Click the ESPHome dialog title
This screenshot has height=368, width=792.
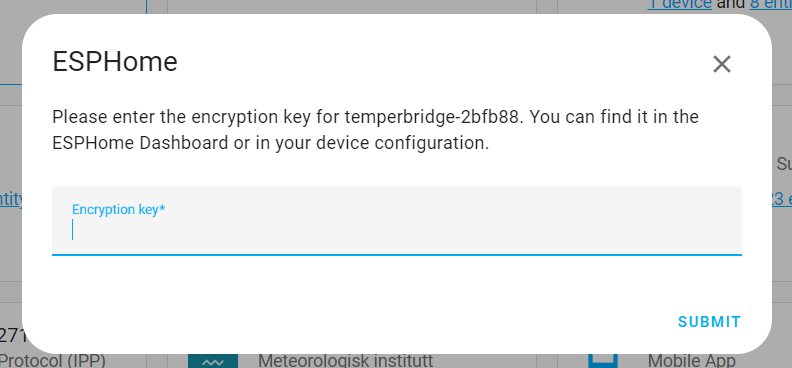115,62
